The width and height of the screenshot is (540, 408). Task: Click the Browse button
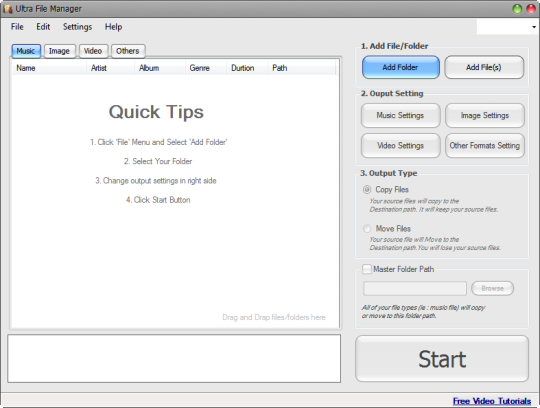coord(492,289)
